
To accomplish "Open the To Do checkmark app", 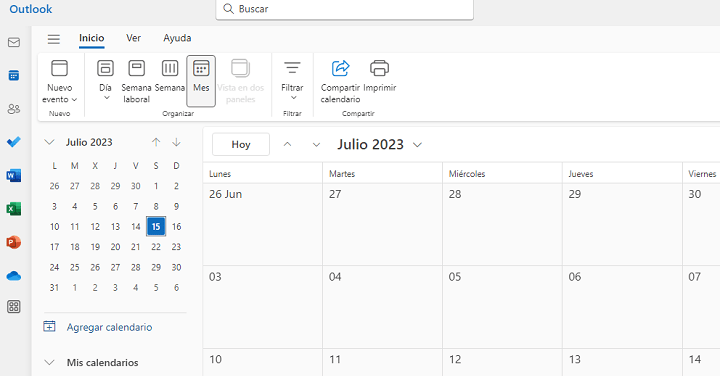I will tap(14, 142).
